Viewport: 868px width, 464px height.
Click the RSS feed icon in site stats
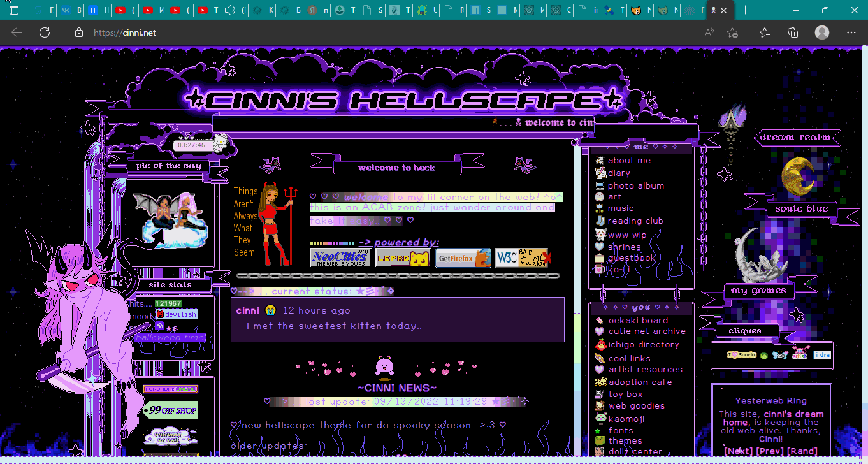(x=159, y=326)
